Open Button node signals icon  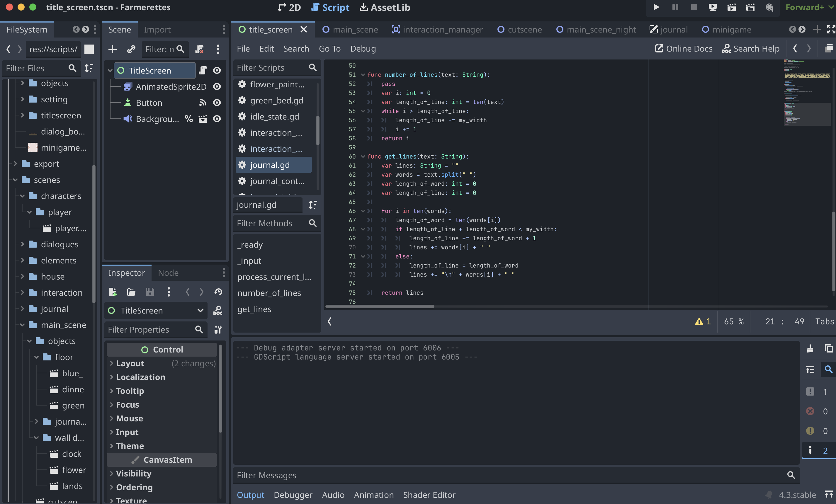pos(203,103)
